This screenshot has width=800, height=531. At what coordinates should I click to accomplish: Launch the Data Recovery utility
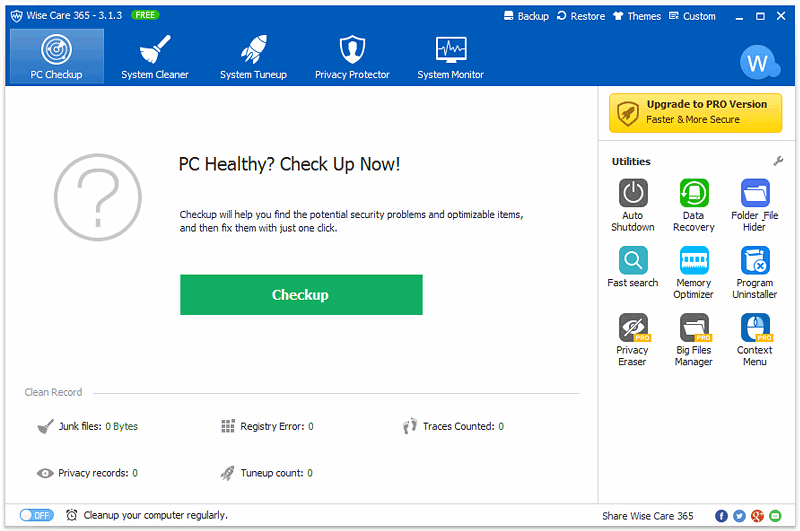tap(693, 205)
